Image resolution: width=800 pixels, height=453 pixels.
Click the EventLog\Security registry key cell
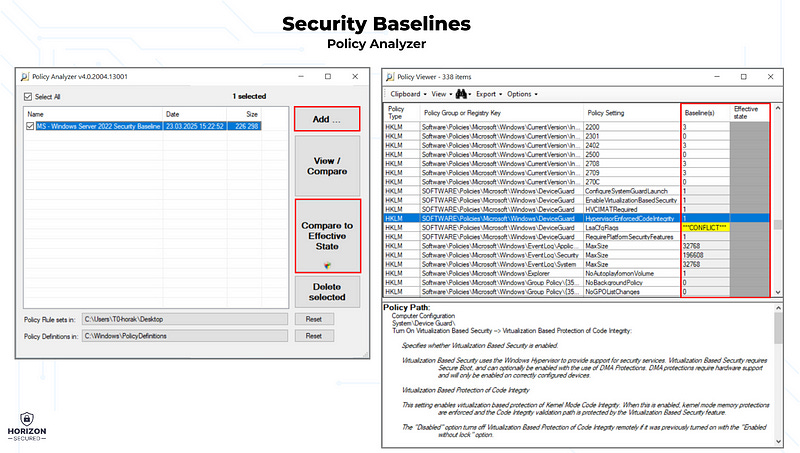coord(500,255)
